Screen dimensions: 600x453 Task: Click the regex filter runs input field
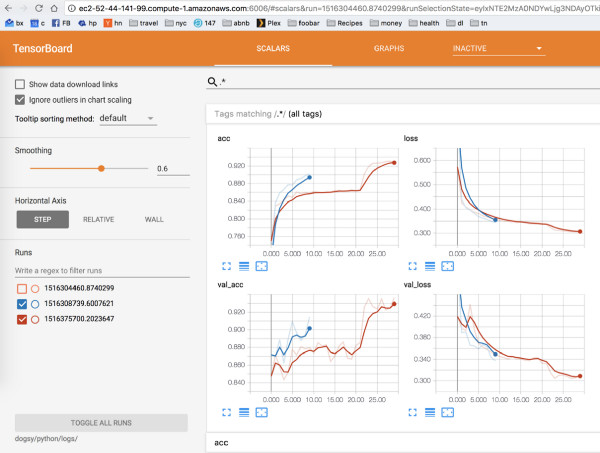(x=101, y=271)
